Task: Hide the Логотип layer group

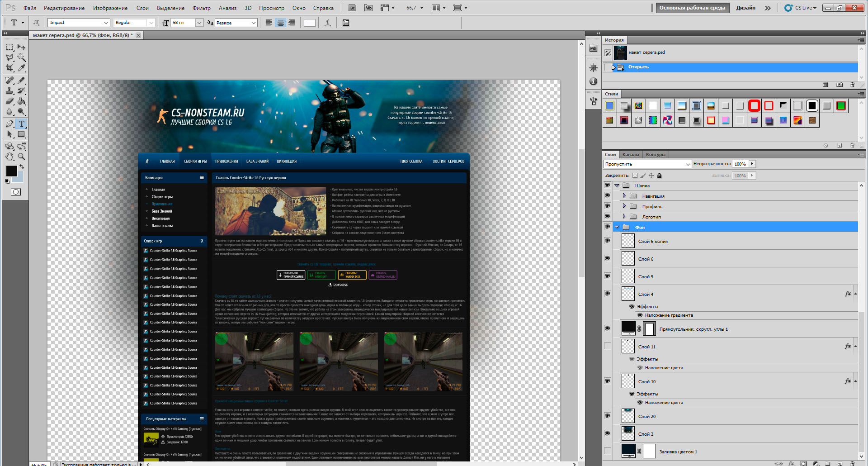Action: pyautogui.click(x=607, y=216)
